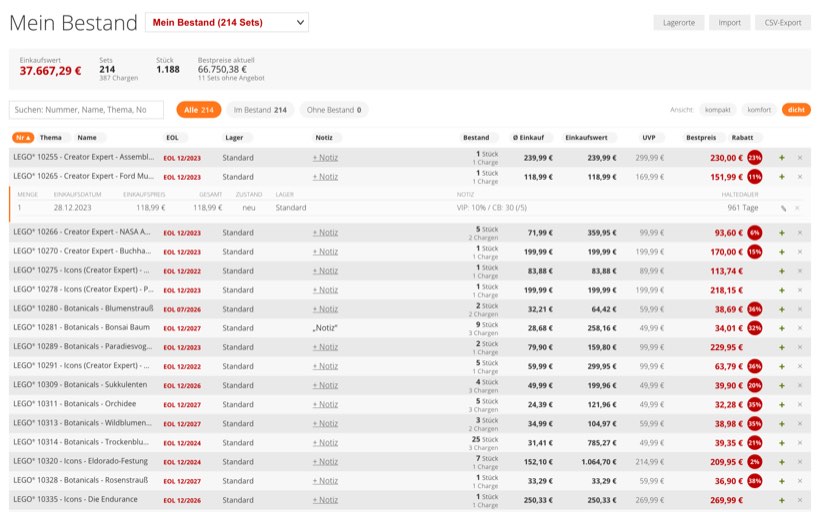Sort by the Lager column

(234, 138)
